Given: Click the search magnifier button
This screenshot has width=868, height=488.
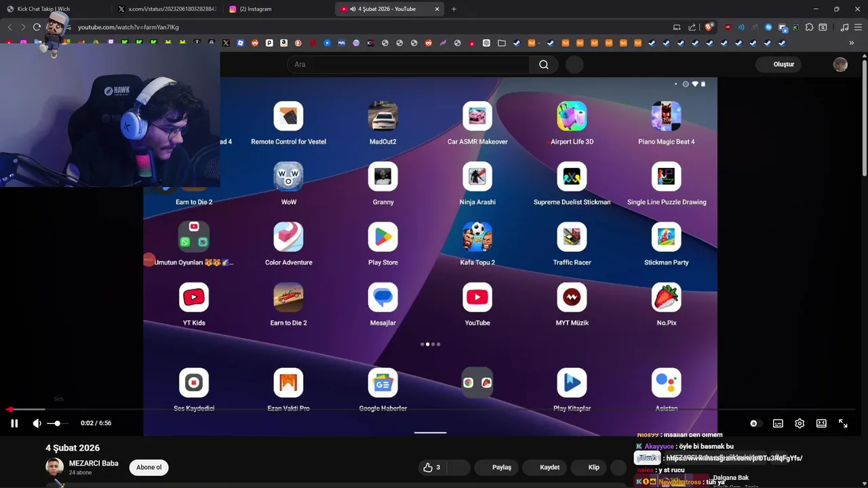Looking at the screenshot, I should (x=544, y=64).
